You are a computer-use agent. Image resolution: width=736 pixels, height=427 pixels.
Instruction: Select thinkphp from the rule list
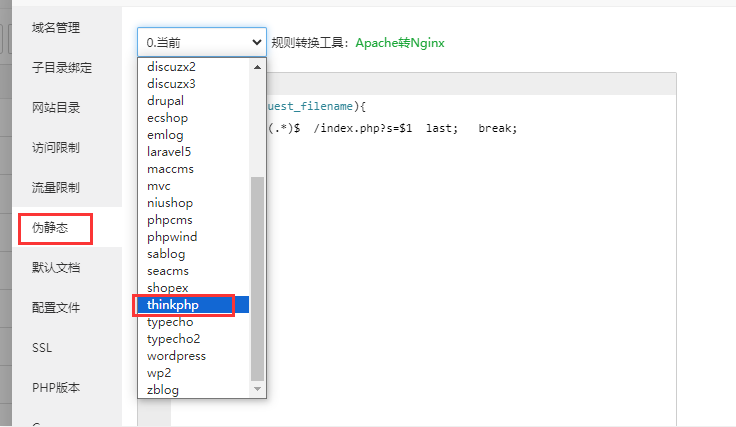click(x=172, y=305)
